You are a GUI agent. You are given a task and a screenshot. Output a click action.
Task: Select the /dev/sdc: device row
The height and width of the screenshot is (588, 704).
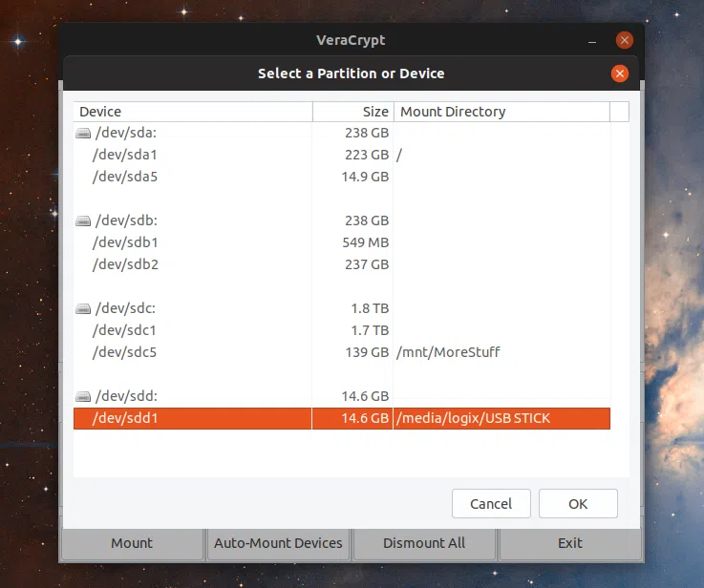coord(342,308)
